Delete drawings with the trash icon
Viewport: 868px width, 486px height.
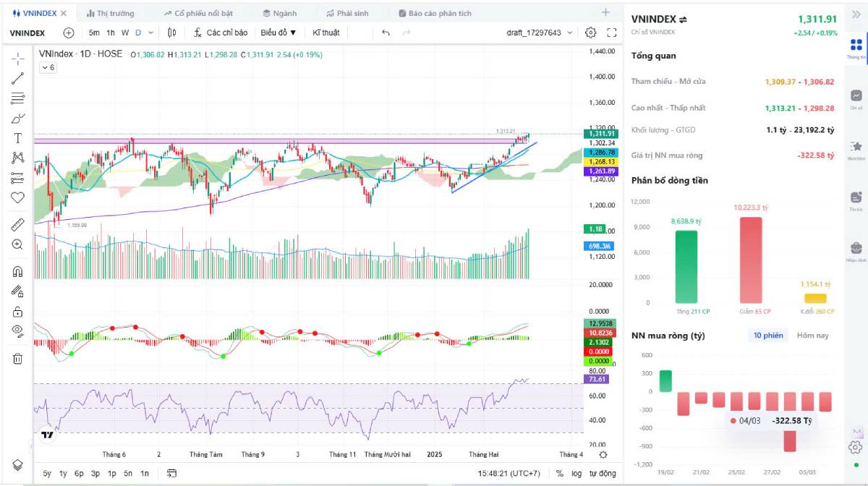(x=18, y=358)
